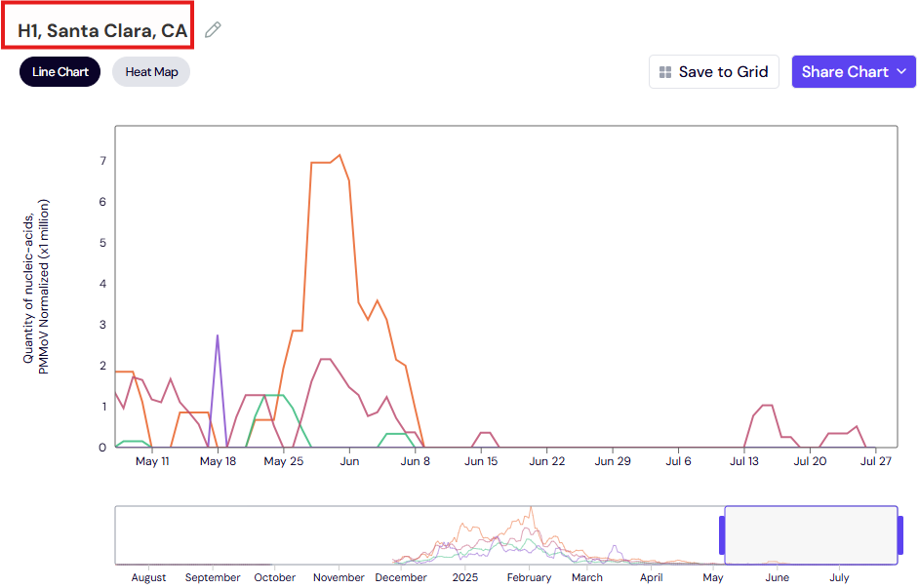
Task: Click the December label in overview timeline
Action: coord(401,577)
